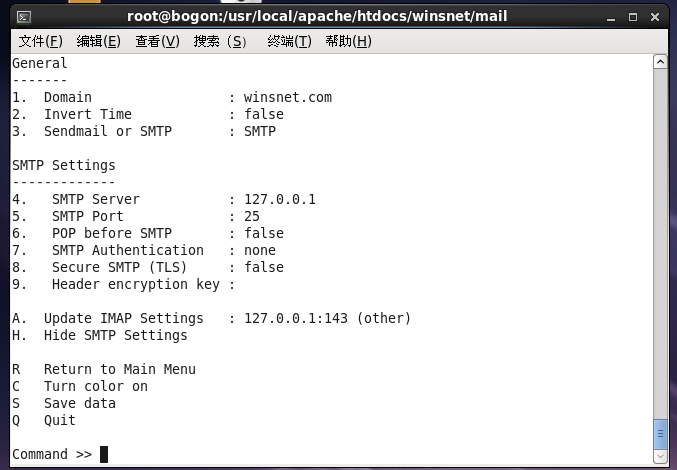Minimize the terminal window
677x470 pixels.
(x=611, y=18)
